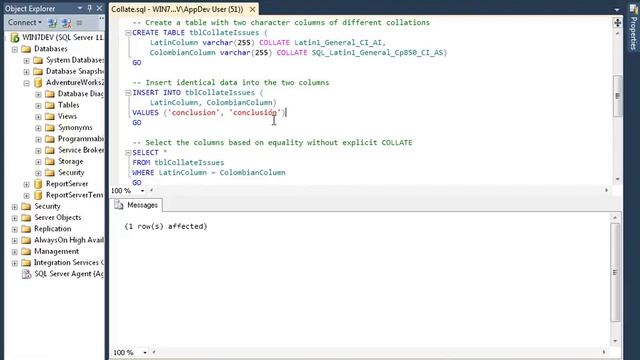Close the Collate.sql tab
This screenshot has height=360, width=640.
click(x=253, y=9)
